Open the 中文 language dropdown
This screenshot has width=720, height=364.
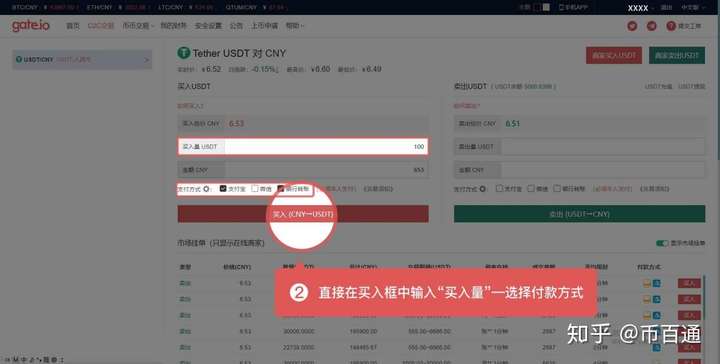(x=692, y=7)
